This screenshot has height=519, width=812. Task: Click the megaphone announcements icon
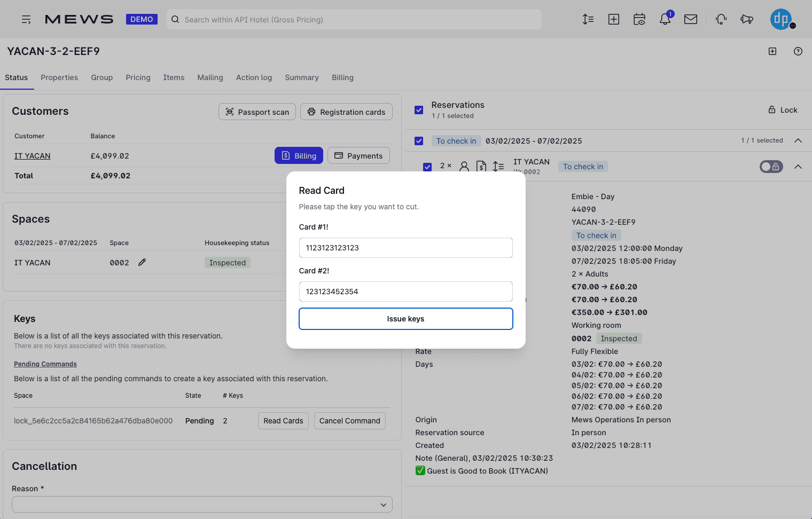click(x=746, y=19)
